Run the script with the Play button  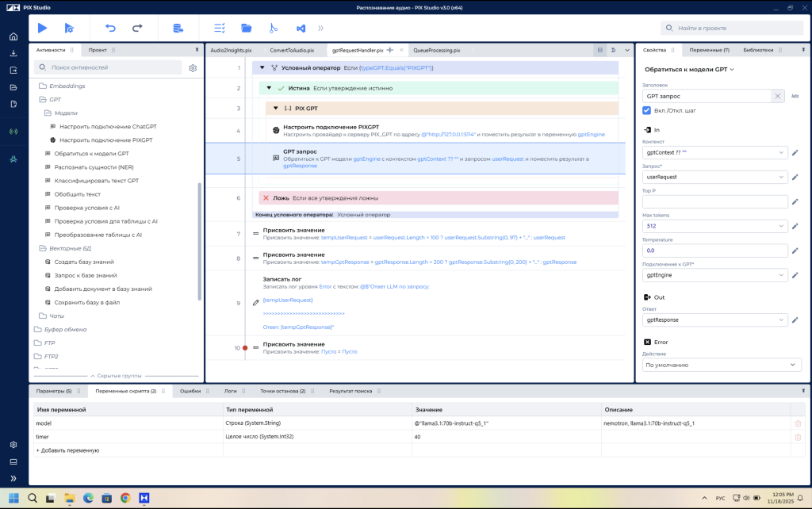point(43,28)
